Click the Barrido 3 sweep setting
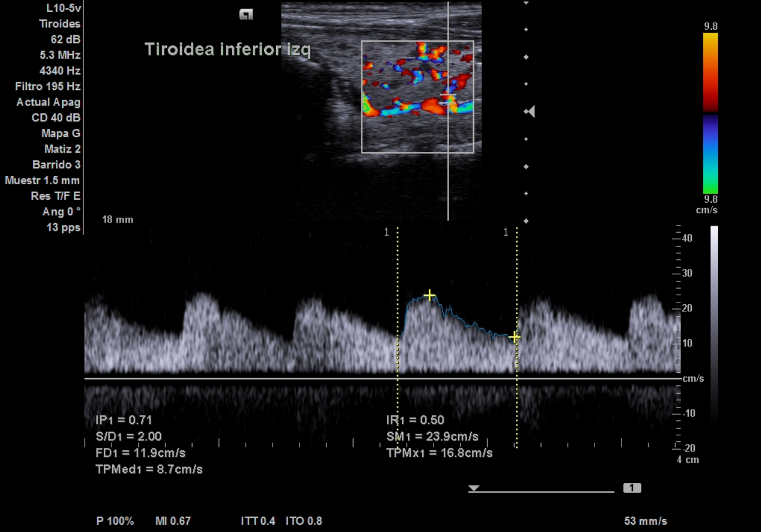Image resolution: width=761 pixels, height=532 pixels. click(56, 165)
